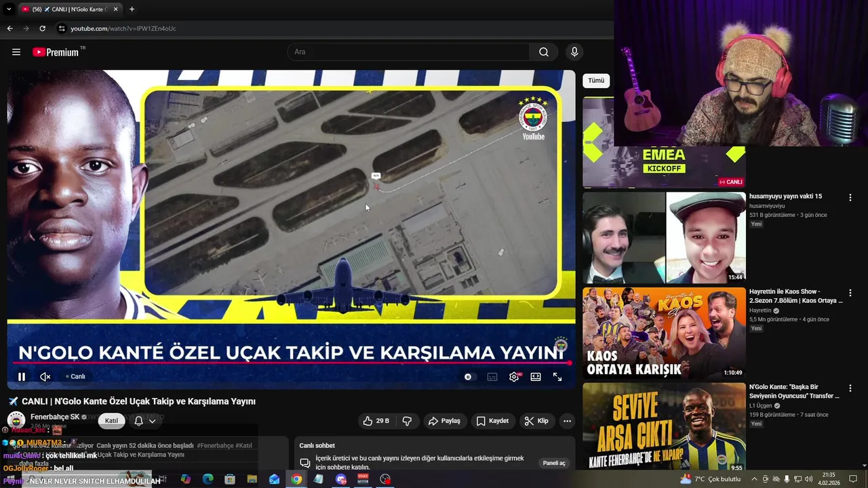Start voice search with the microphone icon
This screenshot has width=868, height=488.
tap(574, 52)
